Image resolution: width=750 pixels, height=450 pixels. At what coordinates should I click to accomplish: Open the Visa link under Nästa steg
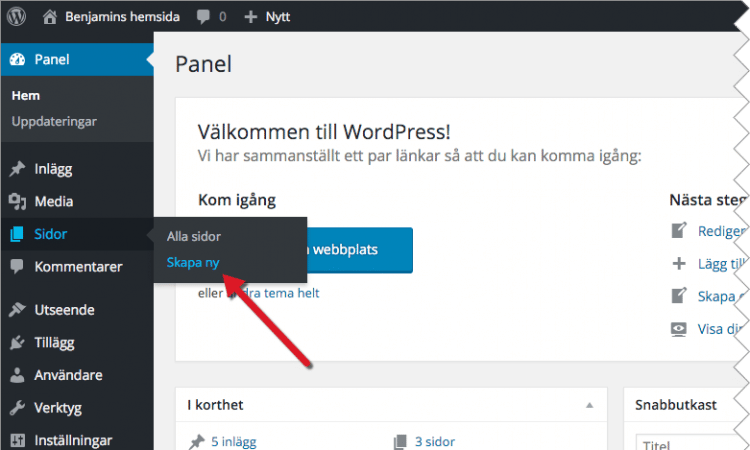point(718,329)
